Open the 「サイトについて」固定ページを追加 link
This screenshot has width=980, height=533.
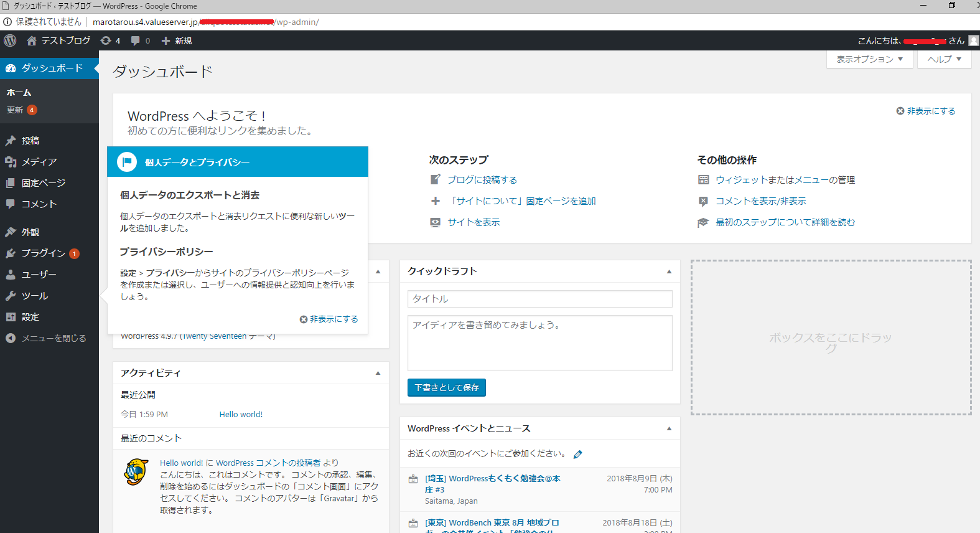[522, 201]
